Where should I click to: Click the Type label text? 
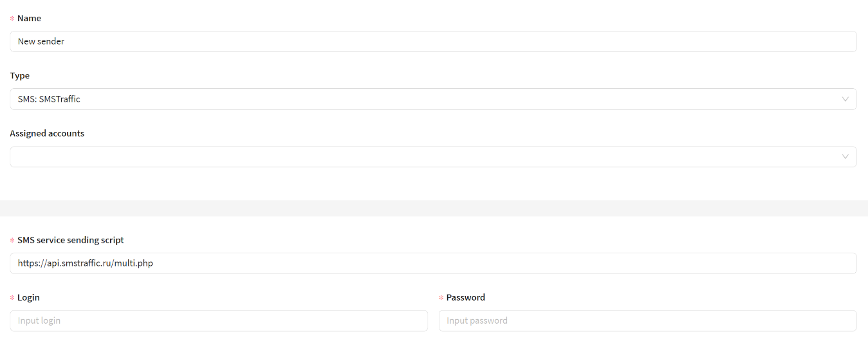coord(20,75)
